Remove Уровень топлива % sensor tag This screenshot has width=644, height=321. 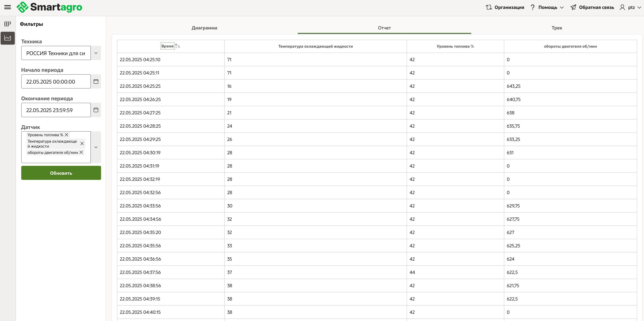click(67, 135)
